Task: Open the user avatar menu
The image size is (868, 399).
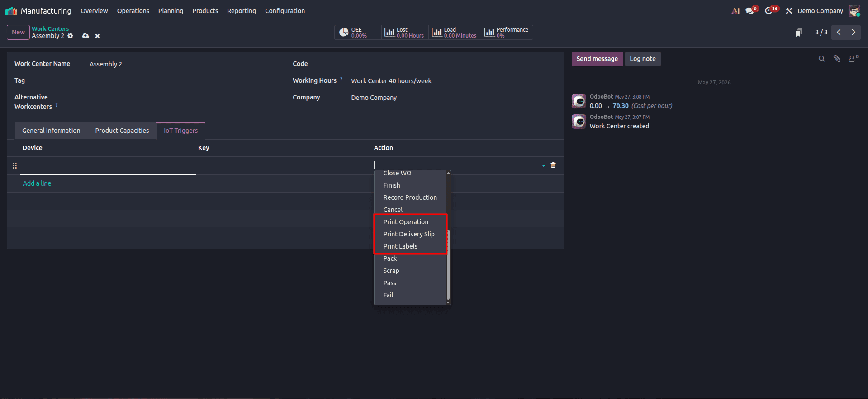Action: tap(854, 11)
